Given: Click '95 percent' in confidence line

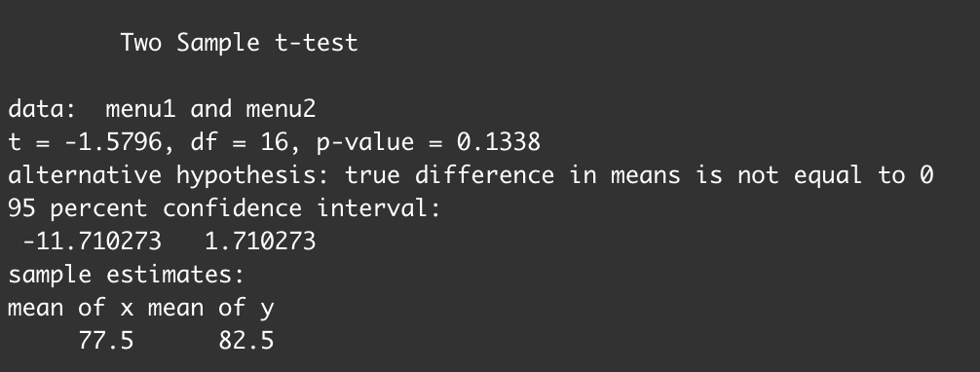Looking at the screenshot, I should click(x=78, y=209).
